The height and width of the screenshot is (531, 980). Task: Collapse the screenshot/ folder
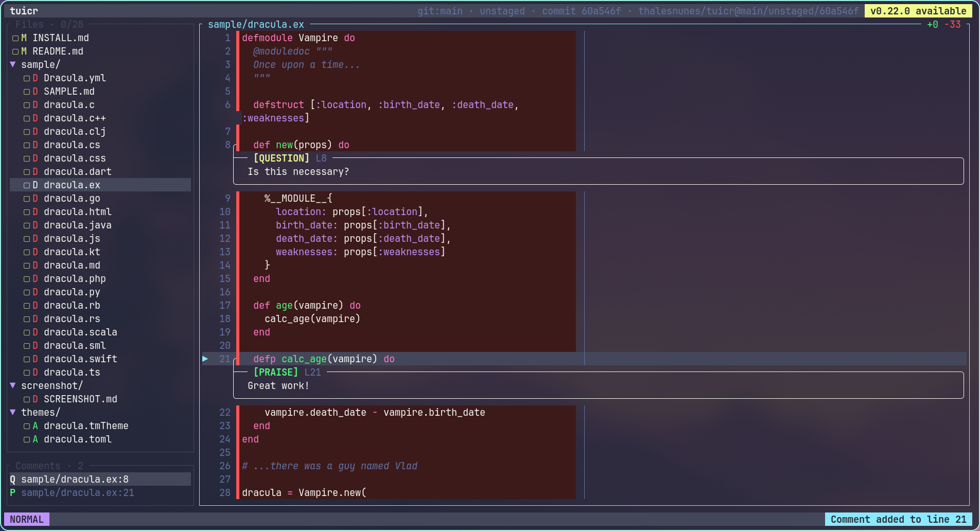[x=13, y=386]
